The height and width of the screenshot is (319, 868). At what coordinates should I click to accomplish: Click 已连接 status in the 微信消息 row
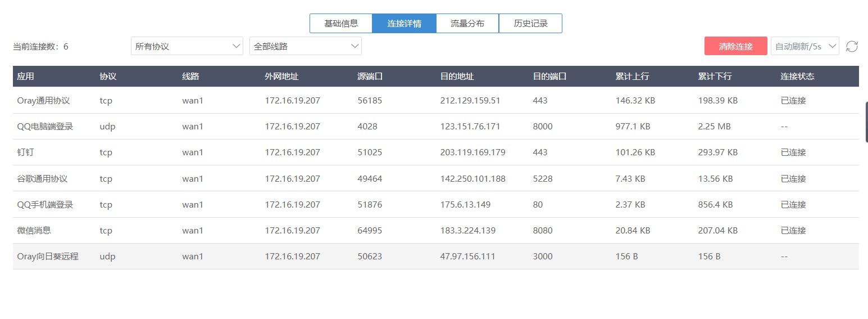click(x=793, y=230)
